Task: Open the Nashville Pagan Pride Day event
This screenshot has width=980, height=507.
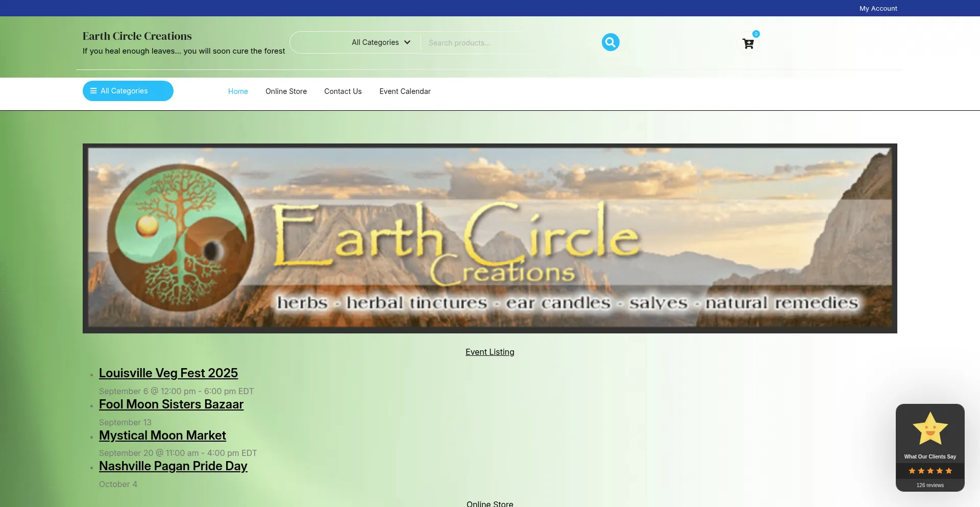Action: [173, 466]
